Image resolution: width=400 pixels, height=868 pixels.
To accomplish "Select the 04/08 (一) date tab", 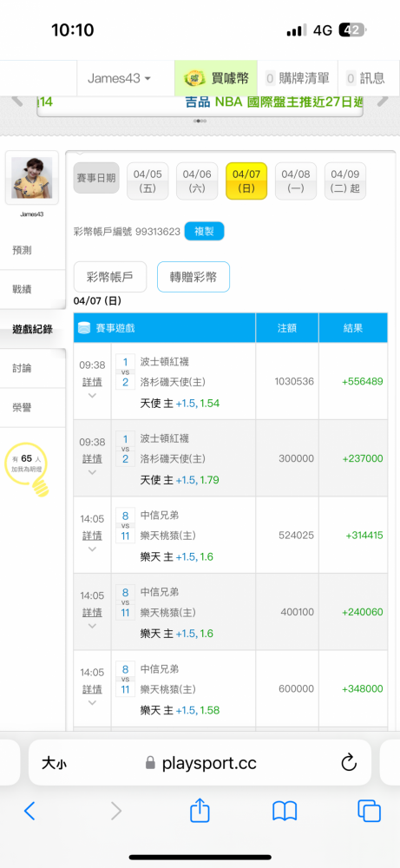I will point(296,181).
